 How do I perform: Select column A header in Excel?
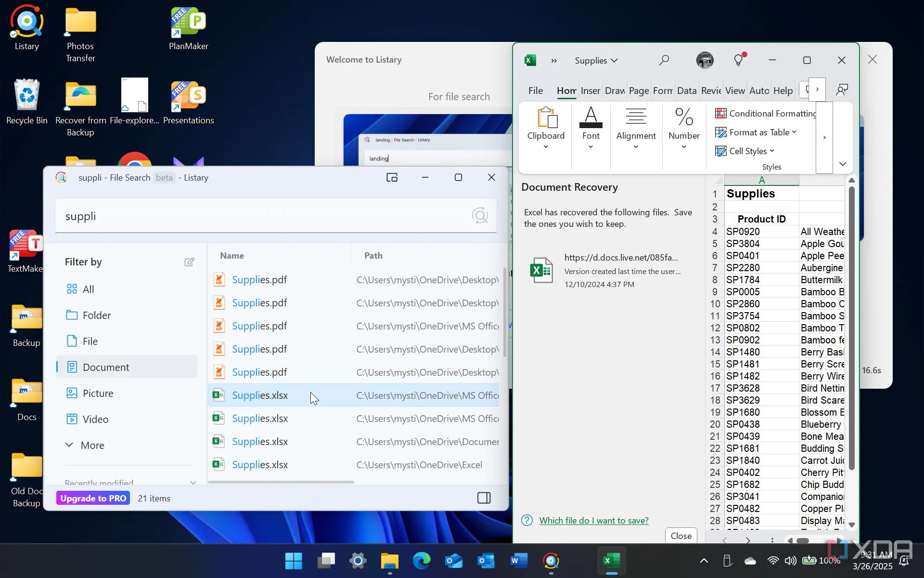(x=761, y=180)
